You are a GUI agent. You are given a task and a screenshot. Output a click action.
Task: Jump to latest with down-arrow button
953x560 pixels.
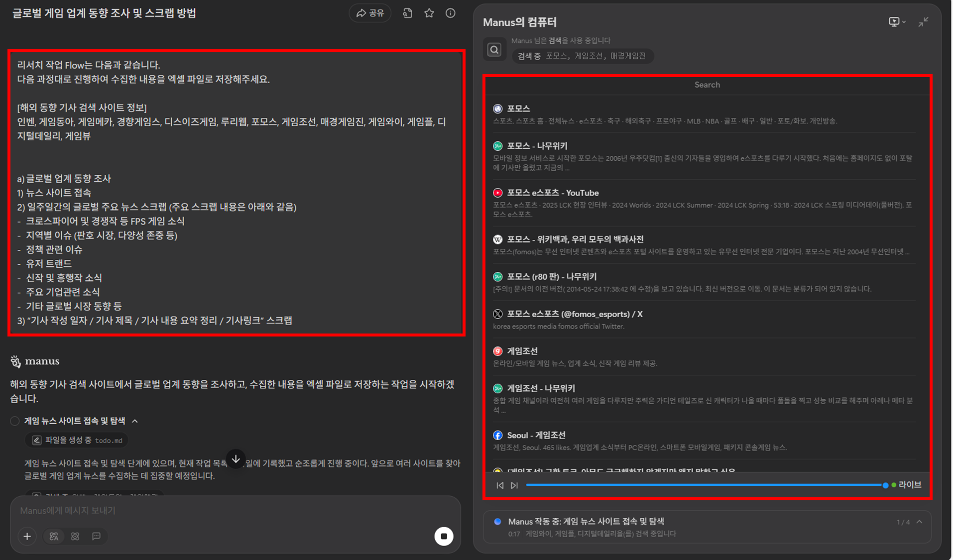(x=236, y=458)
